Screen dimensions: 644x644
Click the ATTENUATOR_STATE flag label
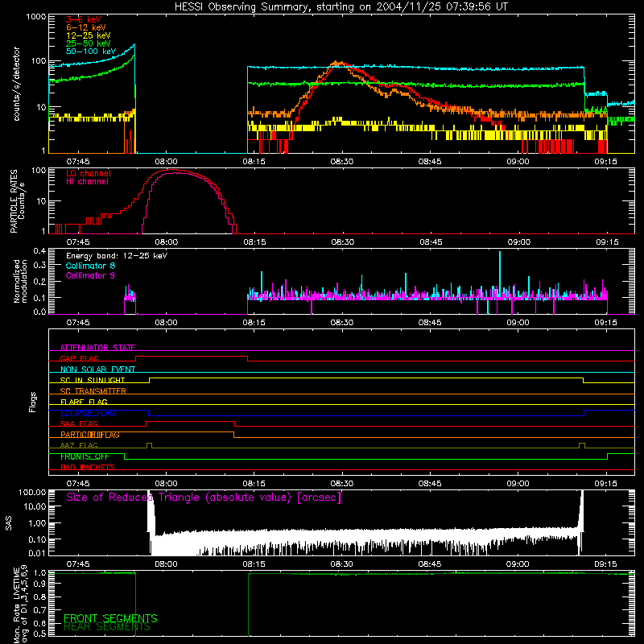pos(97,348)
